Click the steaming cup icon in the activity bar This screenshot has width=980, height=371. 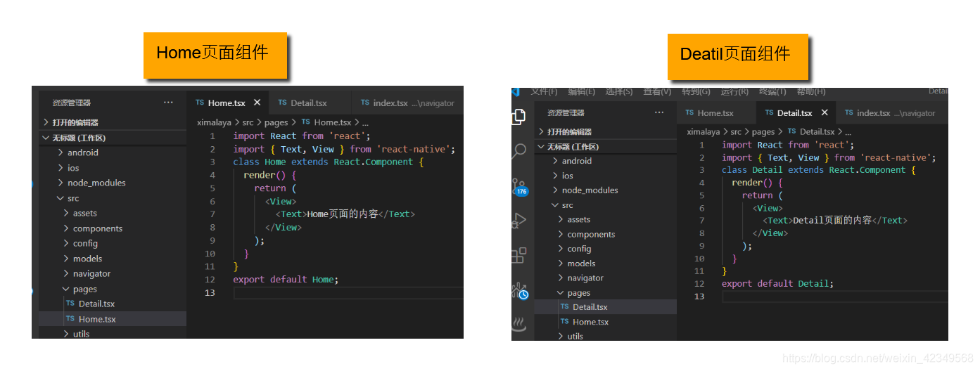pyautogui.click(x=519, y=324)
